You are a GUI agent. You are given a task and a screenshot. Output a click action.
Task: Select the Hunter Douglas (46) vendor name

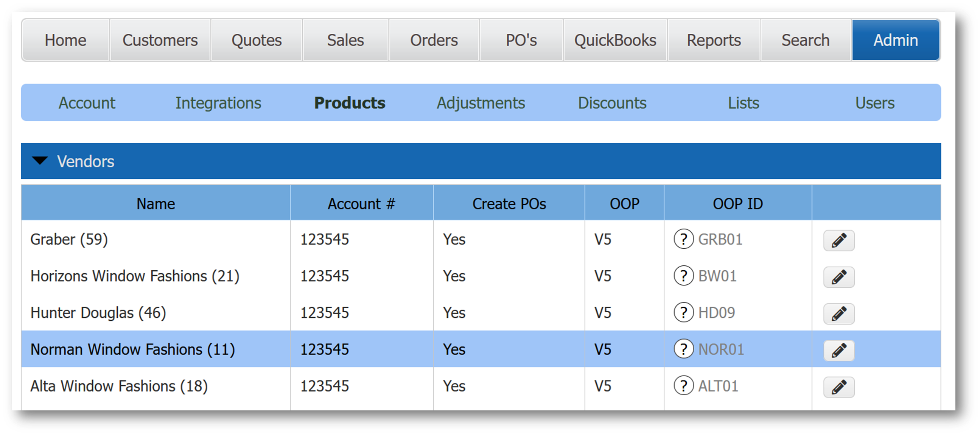pos(98,313)
